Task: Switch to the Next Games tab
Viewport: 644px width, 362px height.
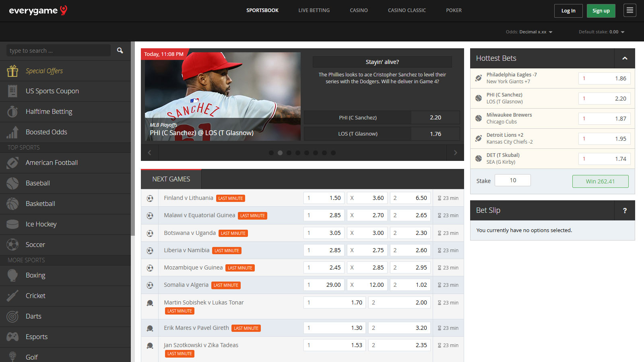Action: pos(171,179)
